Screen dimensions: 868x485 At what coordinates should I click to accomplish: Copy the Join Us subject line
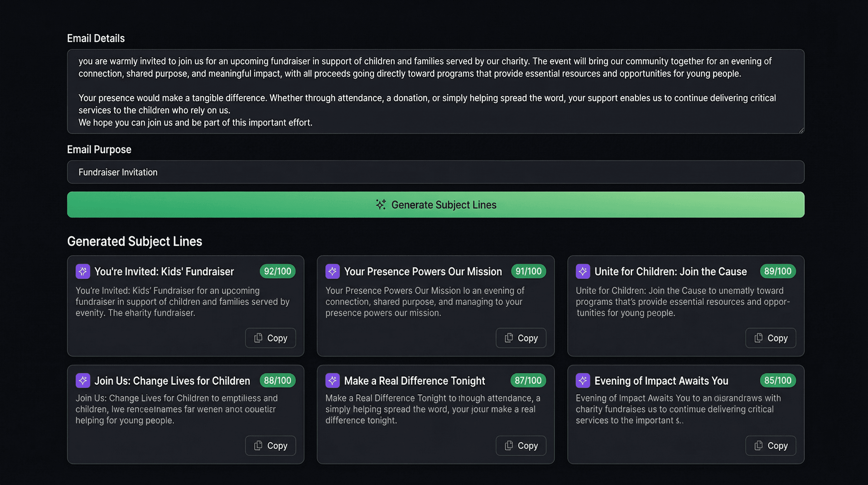pos(270,445)
